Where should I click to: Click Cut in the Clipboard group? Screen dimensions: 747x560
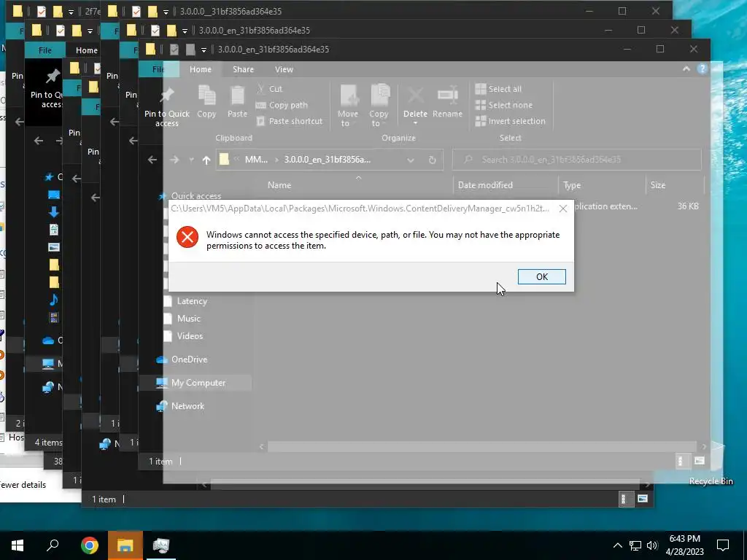point(270,89)
